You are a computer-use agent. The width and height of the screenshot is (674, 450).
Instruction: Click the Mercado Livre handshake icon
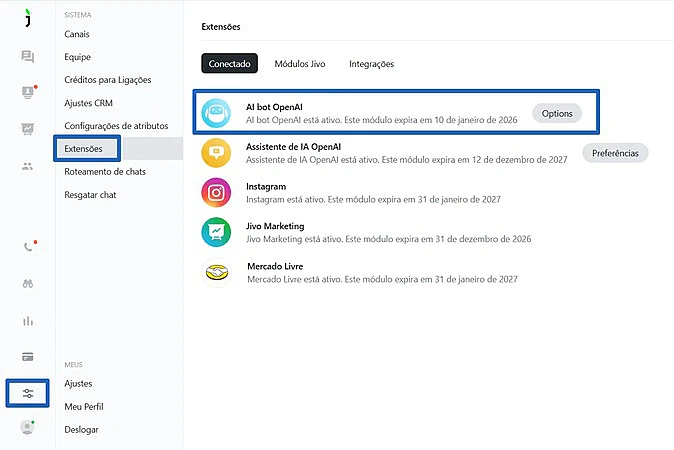[216, 272]
